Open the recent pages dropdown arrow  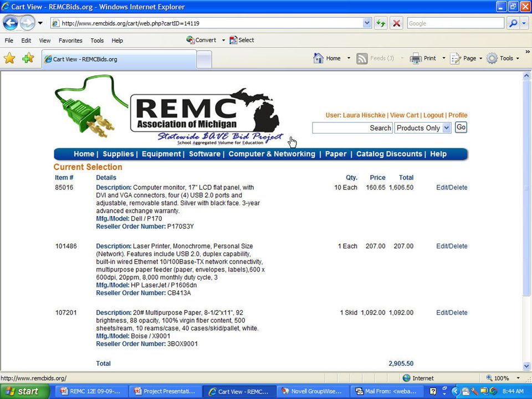40,23
